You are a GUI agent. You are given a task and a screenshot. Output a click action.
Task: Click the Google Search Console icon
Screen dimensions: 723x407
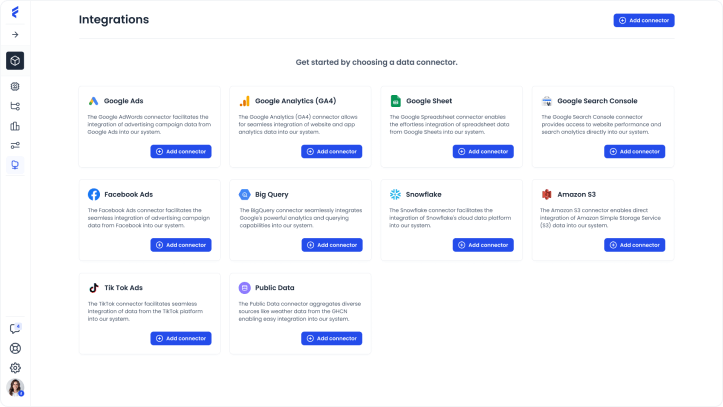tap(547, 101)
